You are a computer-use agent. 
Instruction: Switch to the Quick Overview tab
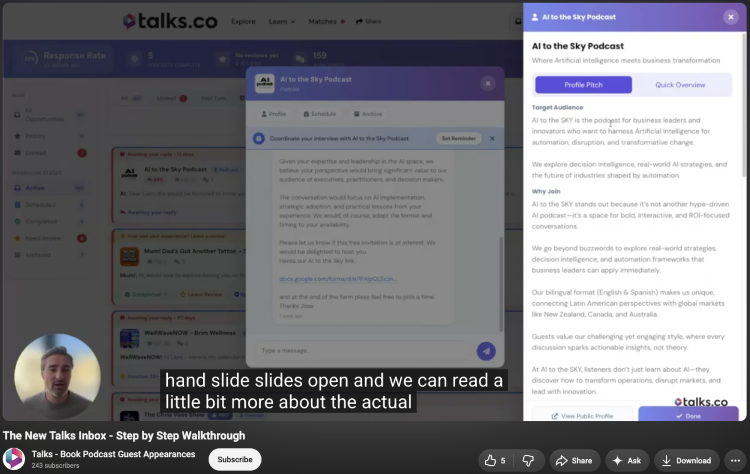point(680,85)
